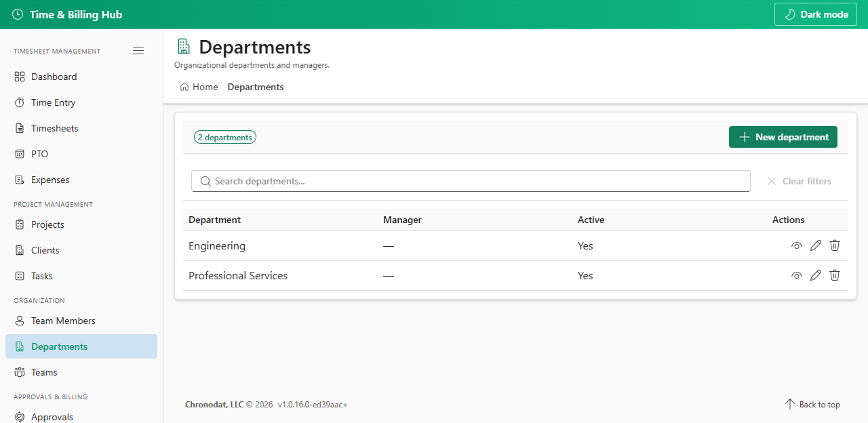This screenshot has width=868, height=423.
Task: Click the Approvals badge icon
Action: point(20,417)
